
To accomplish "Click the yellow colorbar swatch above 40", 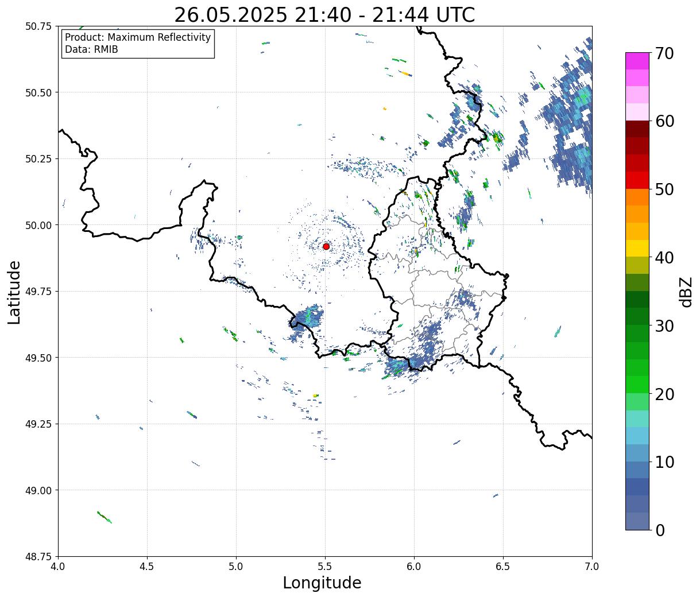I will (637, 249).
